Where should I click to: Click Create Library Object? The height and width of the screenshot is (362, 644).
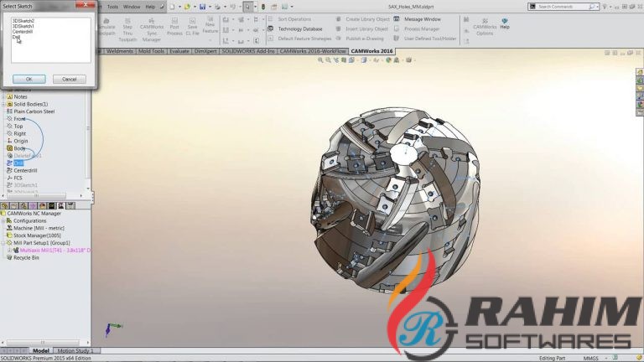coord(362,19)
